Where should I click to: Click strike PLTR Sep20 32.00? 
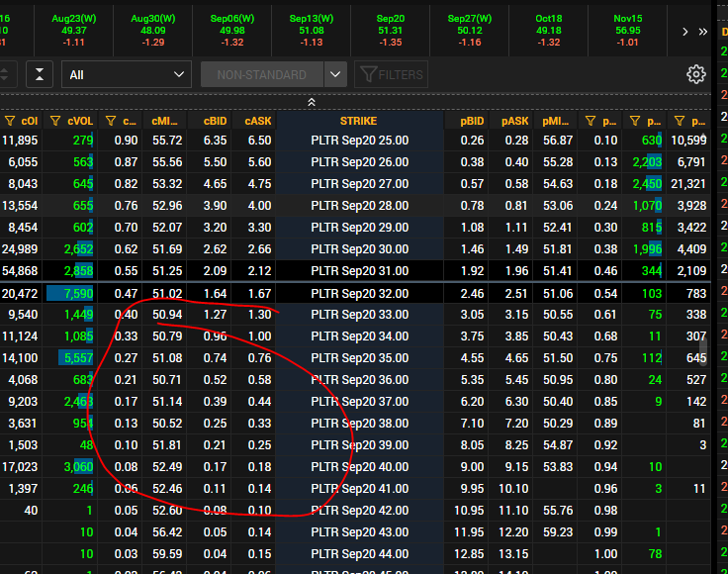click(x=360, y=294)
